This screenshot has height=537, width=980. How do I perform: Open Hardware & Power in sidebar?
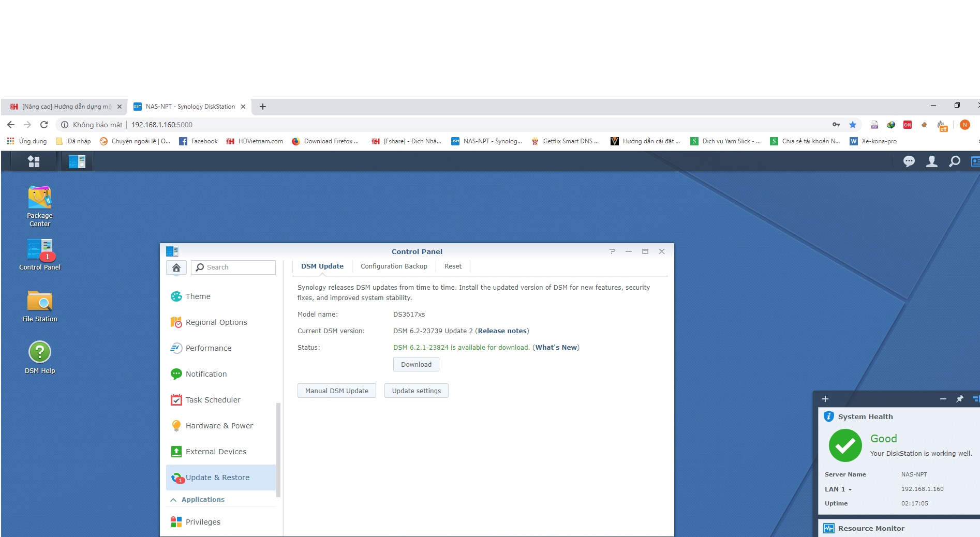[221, 426]
